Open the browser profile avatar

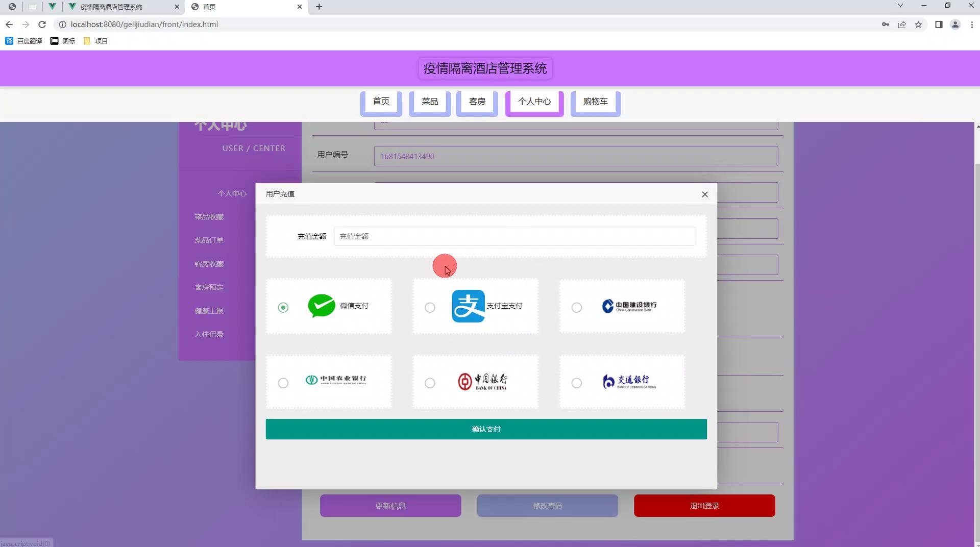pyautogui.click(x=955, y=24)
